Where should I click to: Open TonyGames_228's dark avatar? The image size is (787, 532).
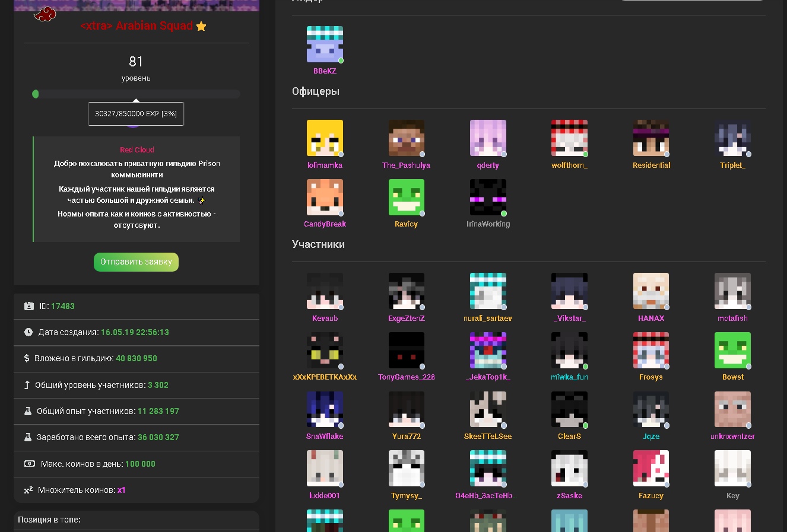[x=406, y=350]
